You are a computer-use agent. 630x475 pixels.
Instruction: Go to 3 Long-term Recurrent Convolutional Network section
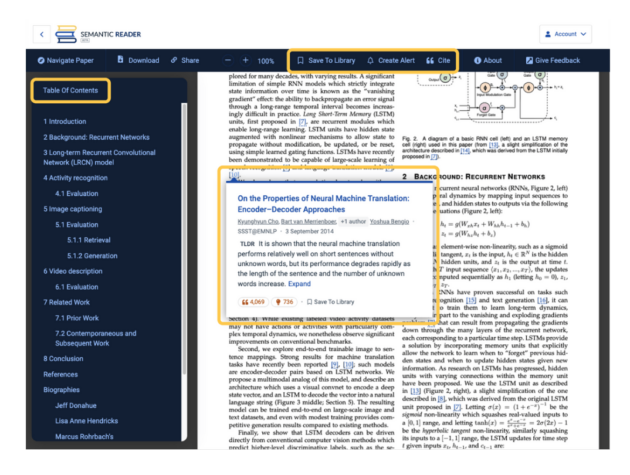click(x=99, y=158)
